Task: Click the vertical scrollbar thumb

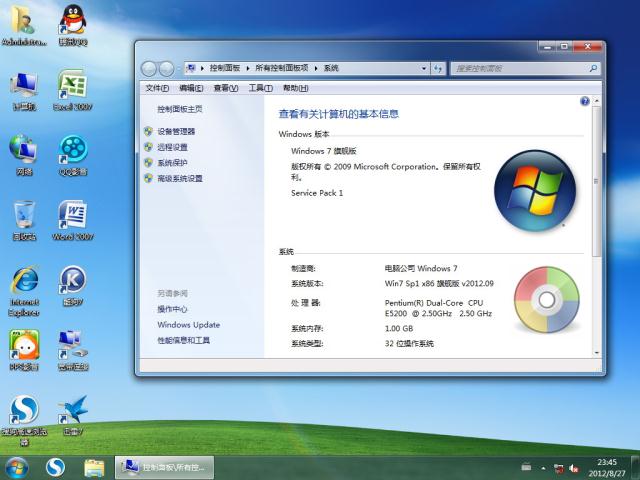Action: 596,182
